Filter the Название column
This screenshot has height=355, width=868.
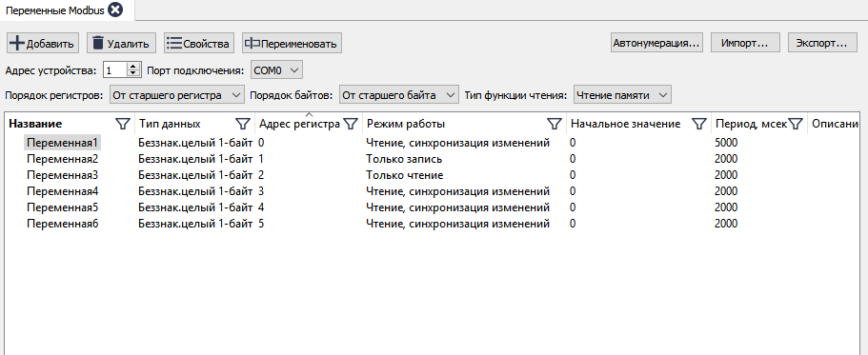click(123, 124)
